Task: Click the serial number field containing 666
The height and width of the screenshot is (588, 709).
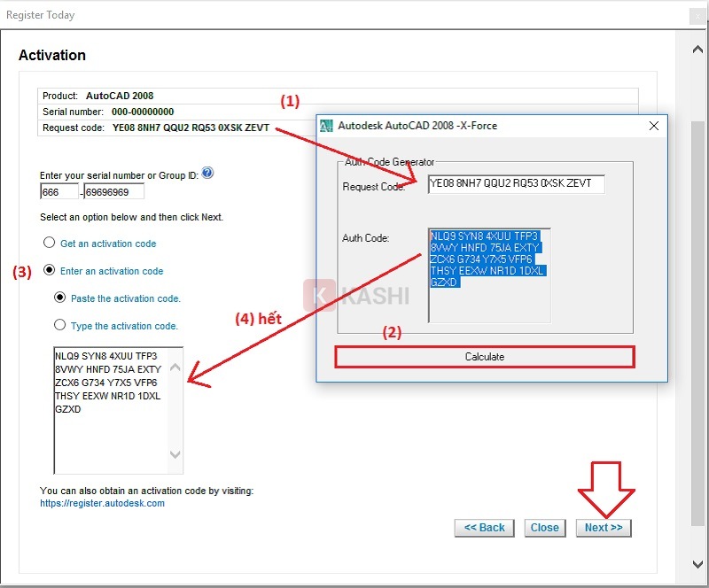Action: (x=58, y=191)
